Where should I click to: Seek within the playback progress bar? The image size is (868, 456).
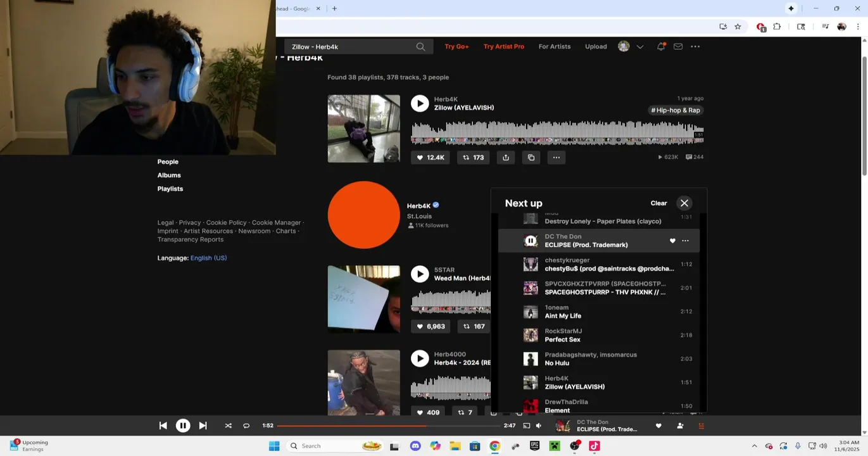point(388,426)
